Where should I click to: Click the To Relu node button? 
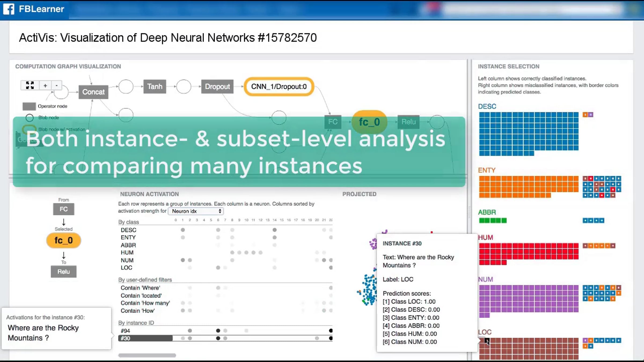coord(64,272)
